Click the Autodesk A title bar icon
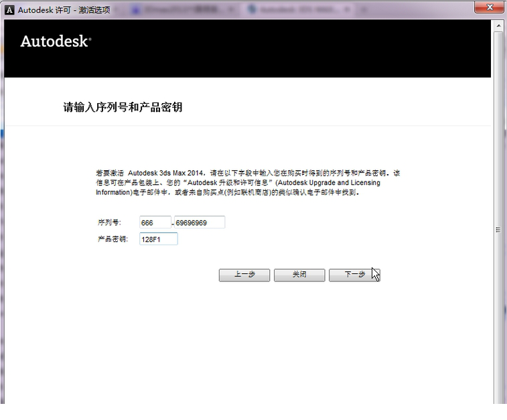 tap(9, 10)
